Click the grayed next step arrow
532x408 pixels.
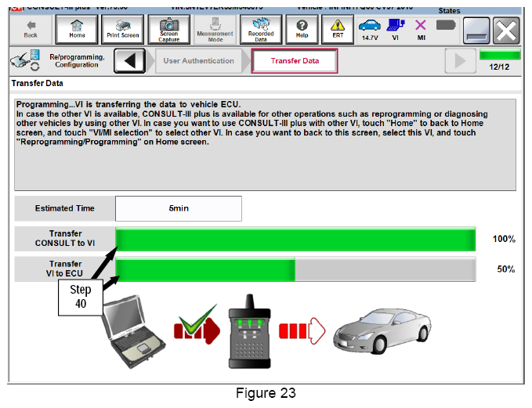point(460,61)
